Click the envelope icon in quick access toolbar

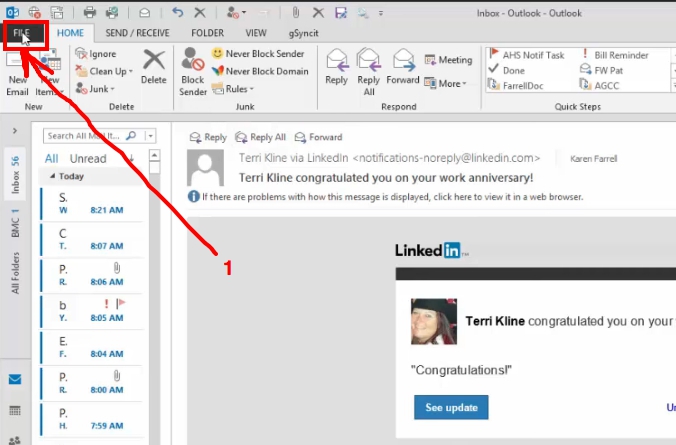click(144, 13)
